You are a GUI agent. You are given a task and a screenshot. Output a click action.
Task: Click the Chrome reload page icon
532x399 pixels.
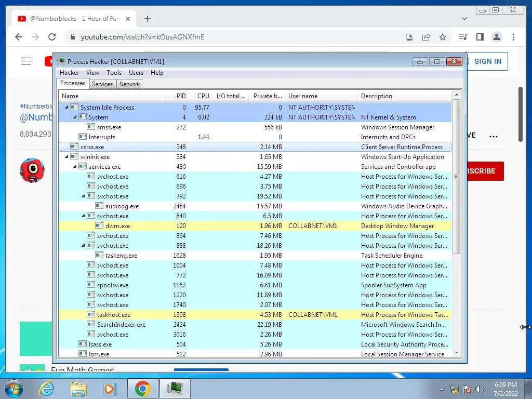tap(52, 37)
